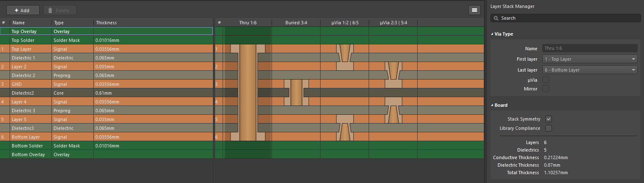This screenshot has height=183, width=644.
Task: Enable the Library Compliance checkbox
Action: (549, 128)
